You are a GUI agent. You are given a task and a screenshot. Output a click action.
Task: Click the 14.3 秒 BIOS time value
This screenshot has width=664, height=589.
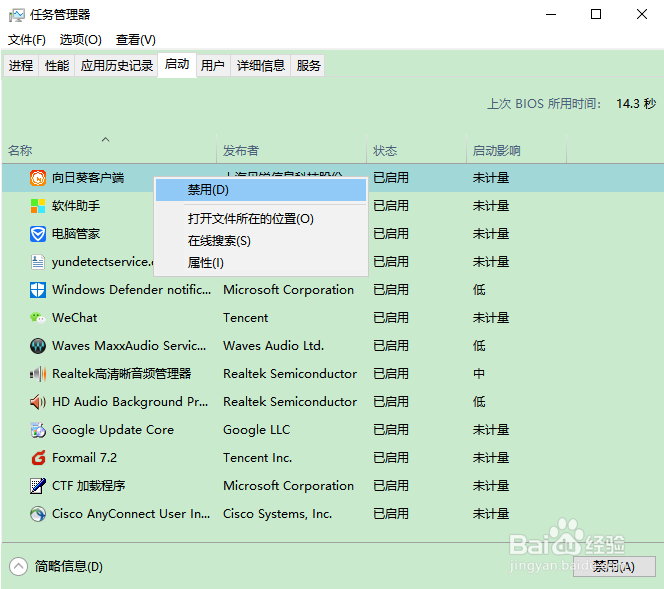click(636, 103)
